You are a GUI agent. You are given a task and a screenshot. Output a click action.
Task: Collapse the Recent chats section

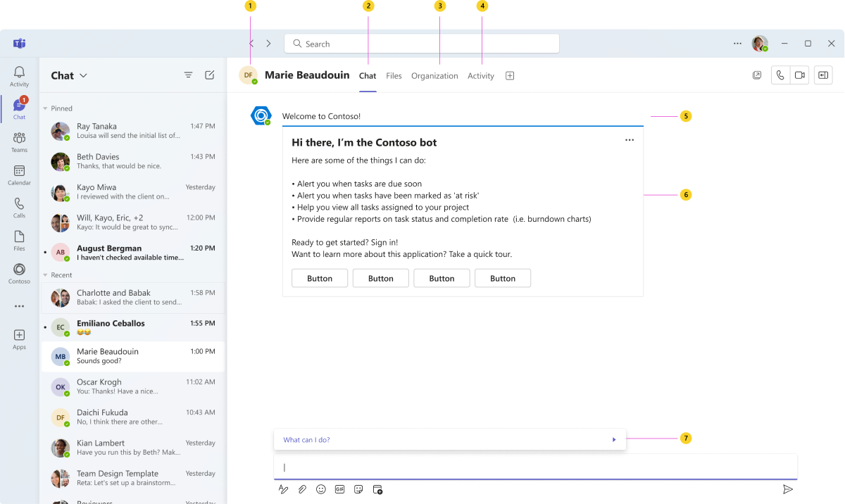(x=46, y=275)
